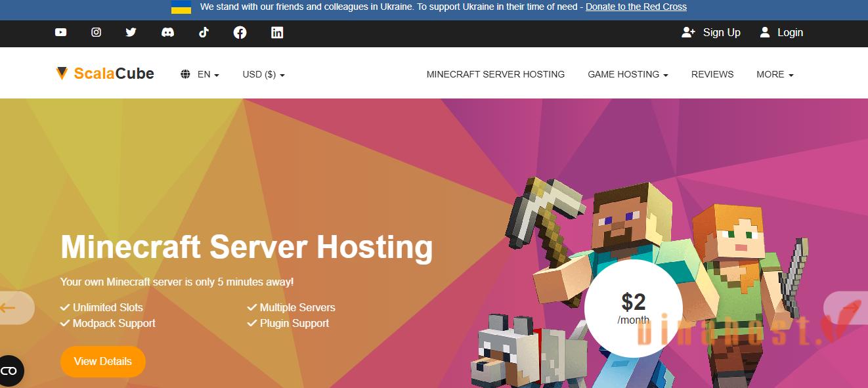Click the Login person icon
This screenshot has width=868, height=388.
coord(765,32)
